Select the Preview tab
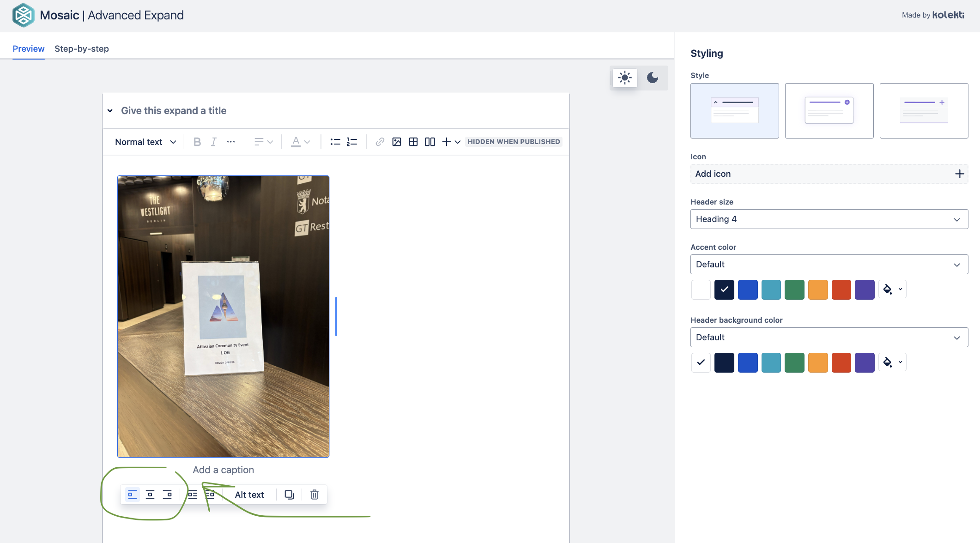980x543 pixels. pos(29,48)
